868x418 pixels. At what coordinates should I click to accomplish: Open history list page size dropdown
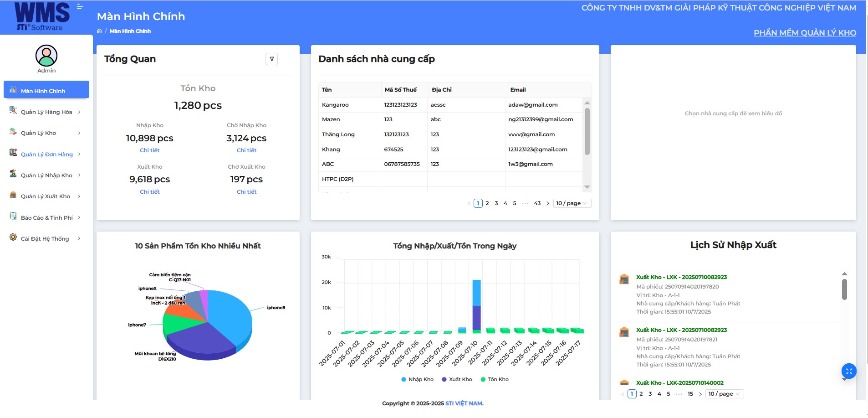pyautogui.click(x=724, y=394)
